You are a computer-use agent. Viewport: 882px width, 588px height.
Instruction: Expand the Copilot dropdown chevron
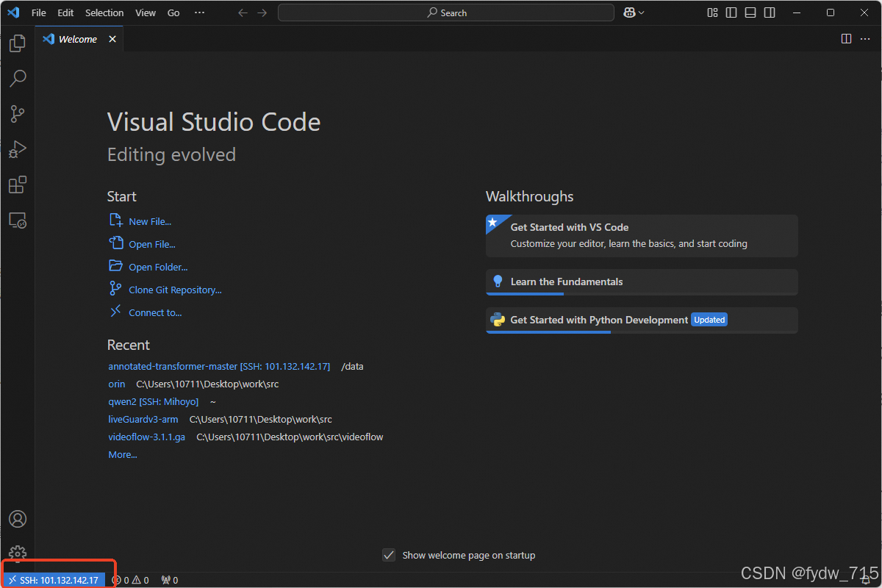(642, 12)
